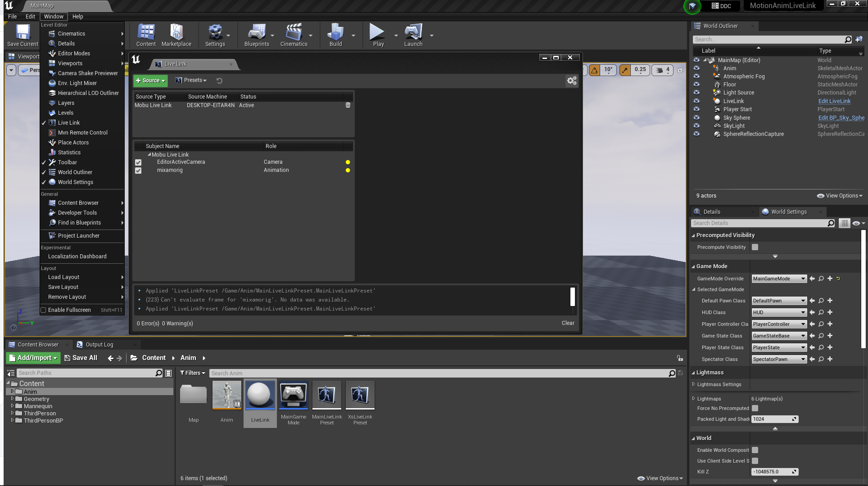Uncheck the EditorActiveCamera subject checkbox

(x=138, y=162)
